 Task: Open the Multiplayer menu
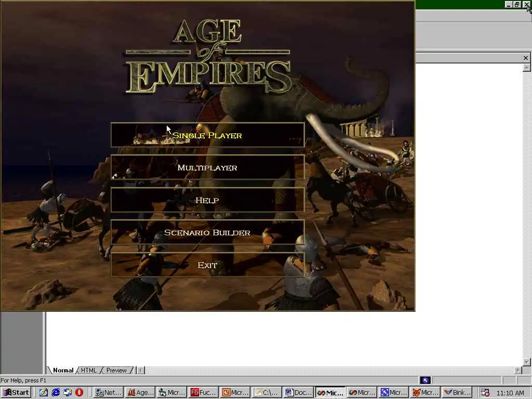pyautogui.click(x=207, y=167)
